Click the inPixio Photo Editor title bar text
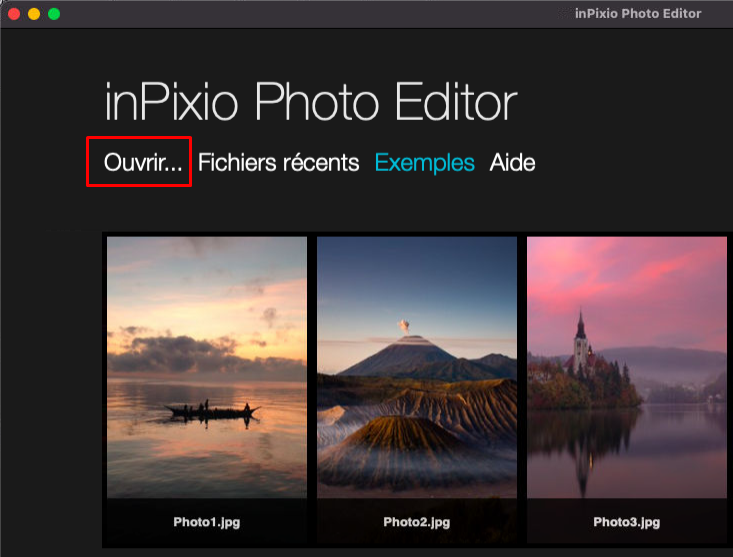The height and width of the screenshot is (557, 733). tap(638, 14)
